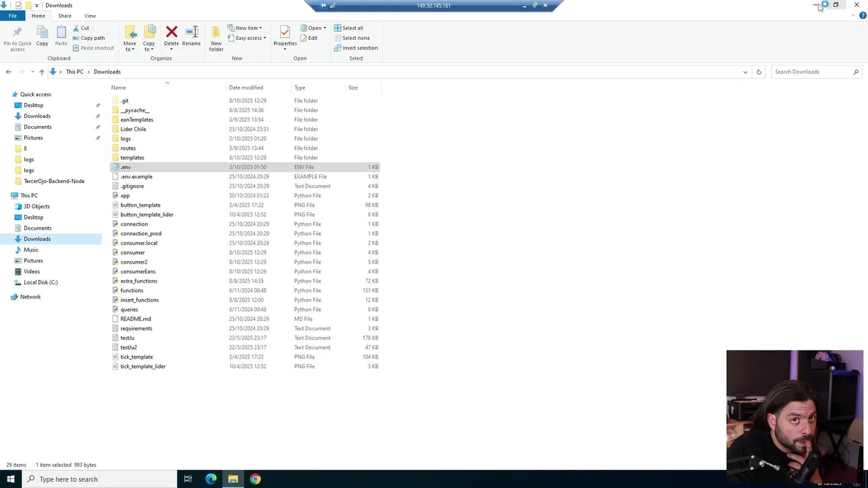Click the taskbar search box
Image resolution: width=868 pixels, height=488 pixels.
[x=98, y=479]
